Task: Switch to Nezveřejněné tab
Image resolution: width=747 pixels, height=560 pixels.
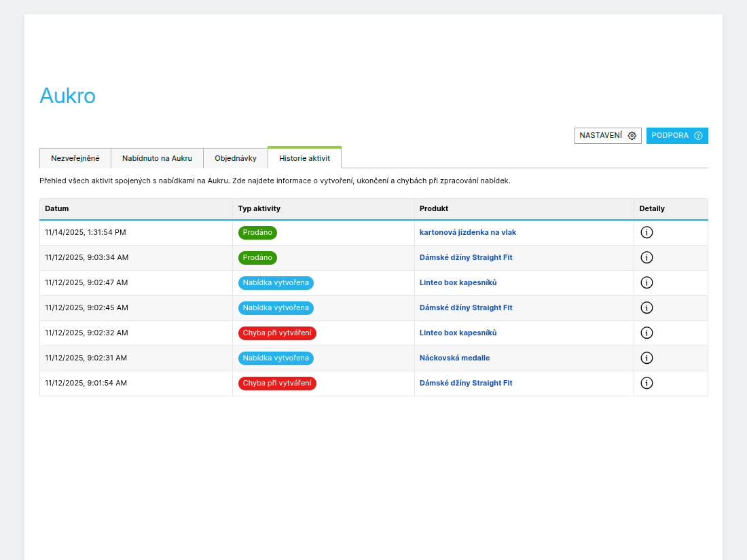Action: pos(75,158)
